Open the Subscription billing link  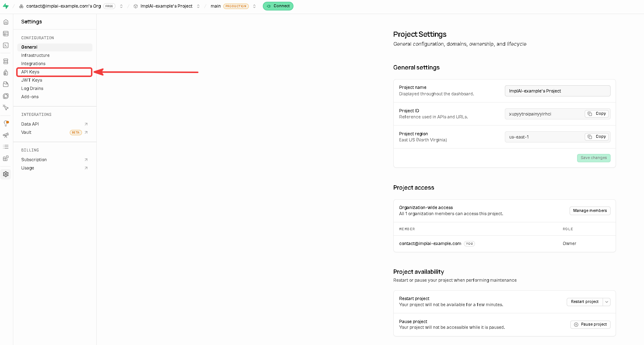(x=55, y=160)
